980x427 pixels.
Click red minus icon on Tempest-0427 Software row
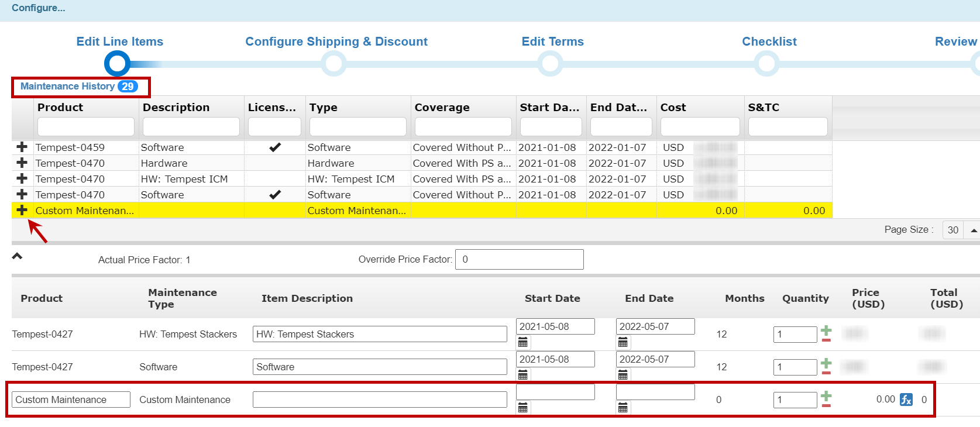(826, 371)
